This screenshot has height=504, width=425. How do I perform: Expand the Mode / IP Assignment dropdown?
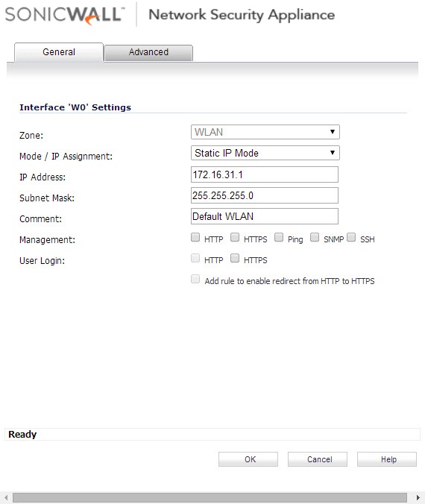265,153
